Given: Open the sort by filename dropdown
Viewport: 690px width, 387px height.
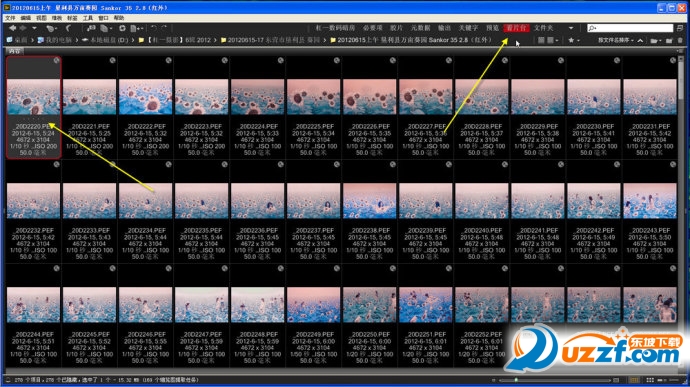Looking at the screenshot, I should pos(616,40).
